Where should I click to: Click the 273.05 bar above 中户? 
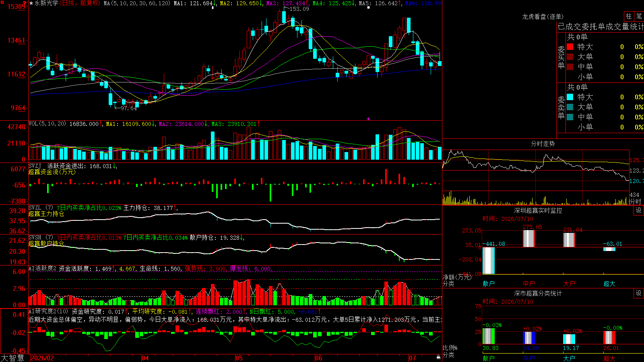point(529,239)
